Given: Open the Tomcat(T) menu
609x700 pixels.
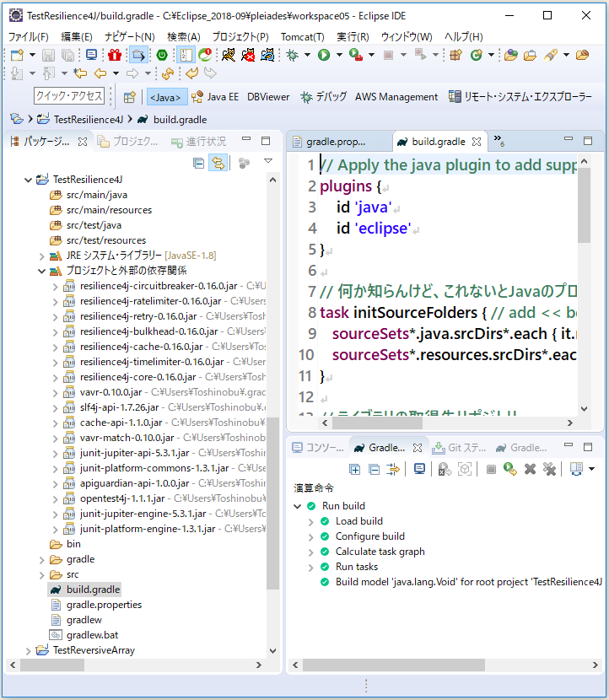Looking at the screenshot, I should pos(302,36).
